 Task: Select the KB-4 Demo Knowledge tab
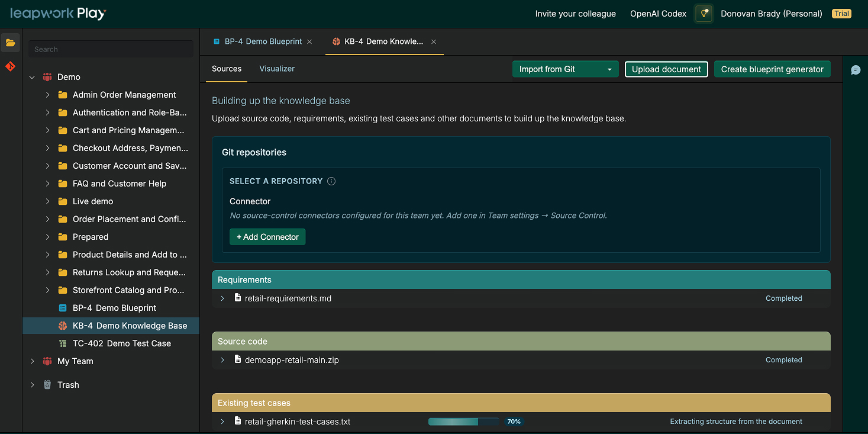point(384,41)
